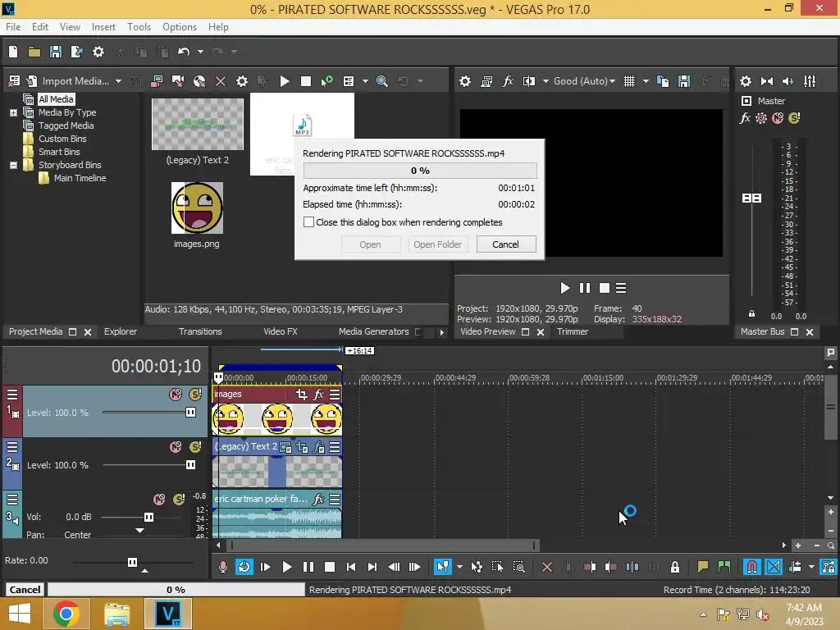840x630 pixels.
Task: Open the Insert menu
Action: [x=103, y=27]
